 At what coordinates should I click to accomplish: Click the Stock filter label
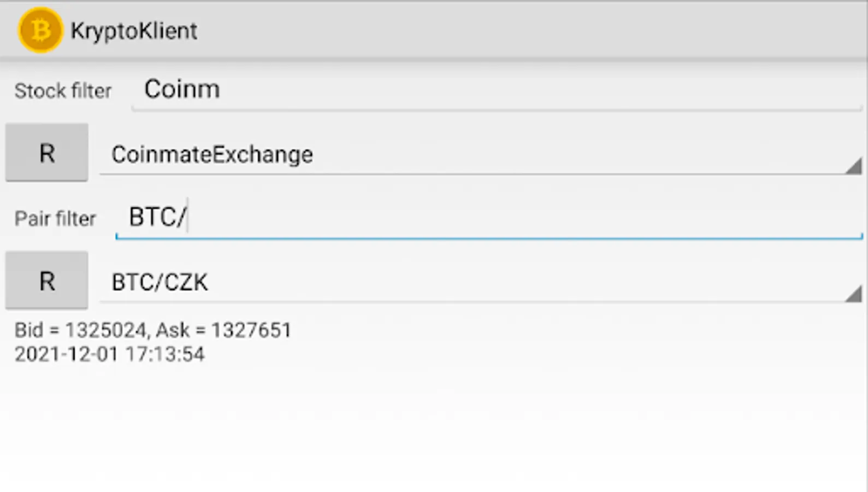point(63,91)
